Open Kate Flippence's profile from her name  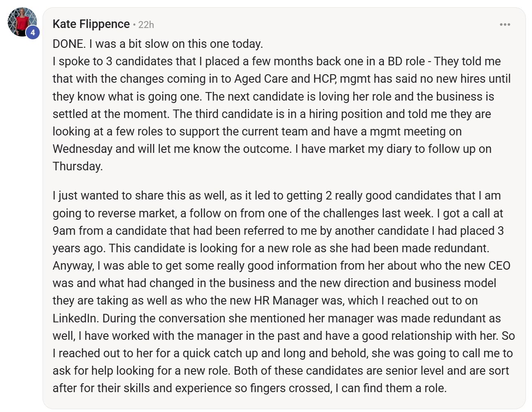point(91,24)
